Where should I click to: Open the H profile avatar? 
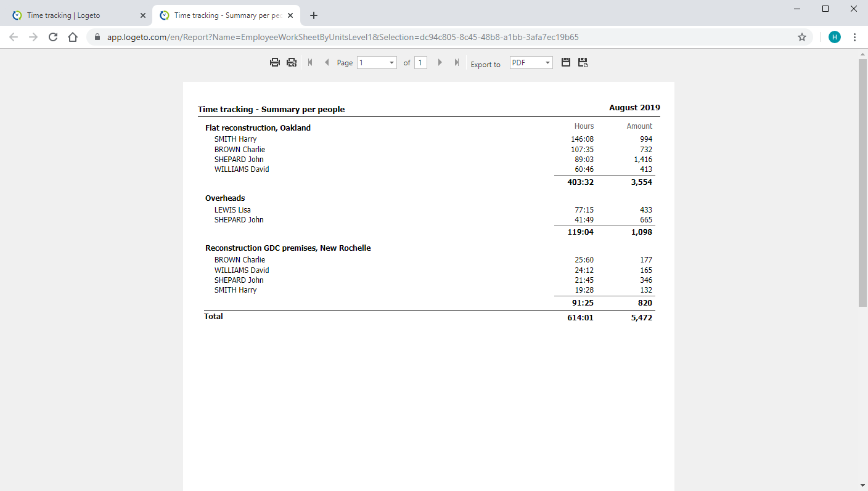click(x=835, y=37)
